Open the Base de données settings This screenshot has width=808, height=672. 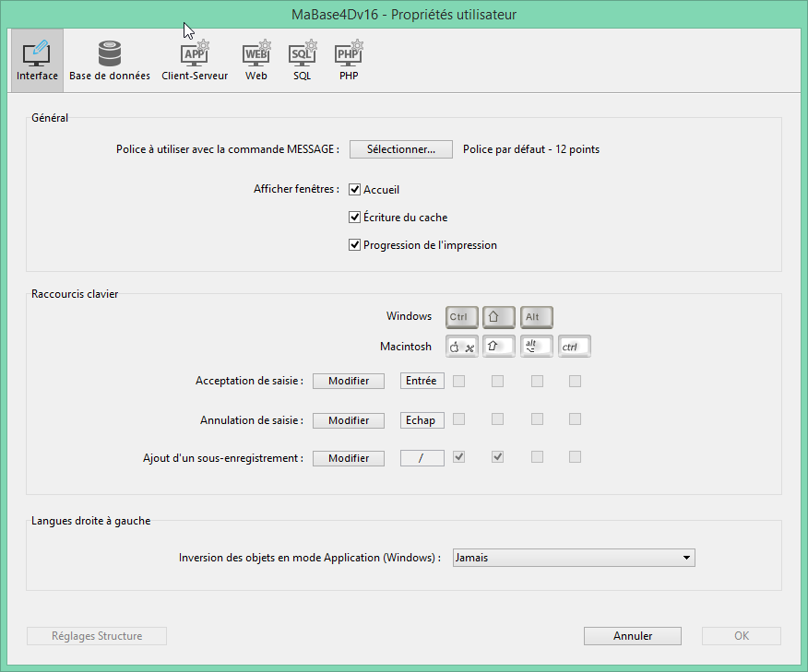pos(110,61)
